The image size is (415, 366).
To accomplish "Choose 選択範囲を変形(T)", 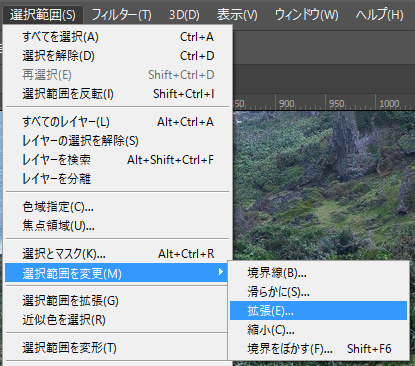I will (116, 348).
